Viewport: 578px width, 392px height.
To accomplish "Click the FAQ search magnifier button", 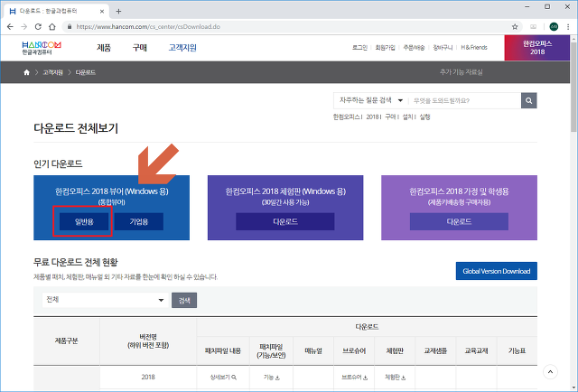I will [529, 100].
